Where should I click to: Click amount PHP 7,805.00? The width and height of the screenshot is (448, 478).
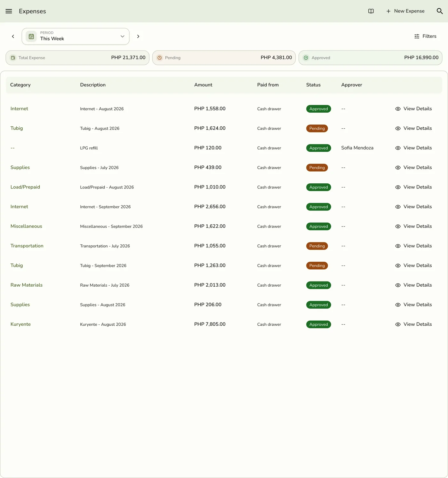(x=210, y=324)
